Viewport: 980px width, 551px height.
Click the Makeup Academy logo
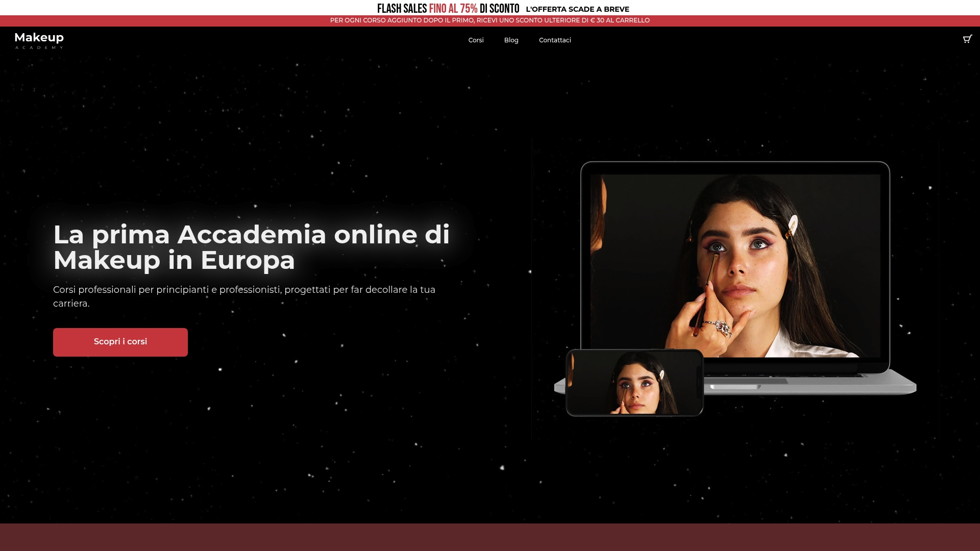tap(39, 40)
